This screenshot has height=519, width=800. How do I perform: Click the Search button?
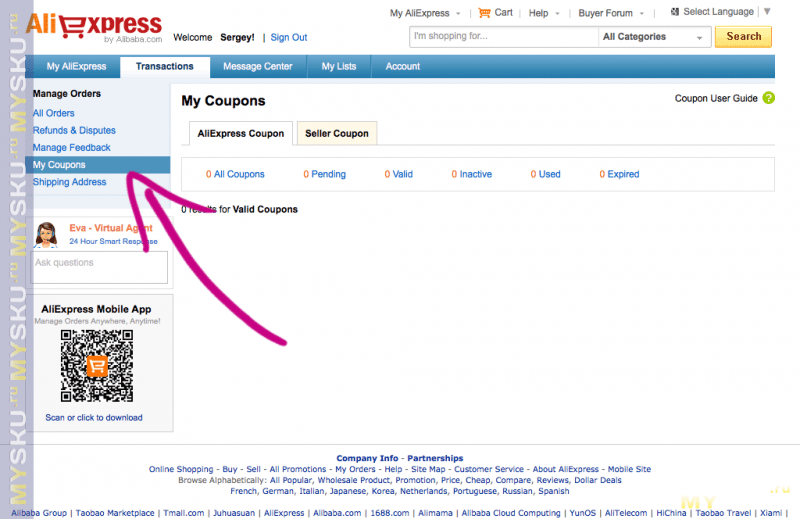pyautogui.click(x=743, y=37)
